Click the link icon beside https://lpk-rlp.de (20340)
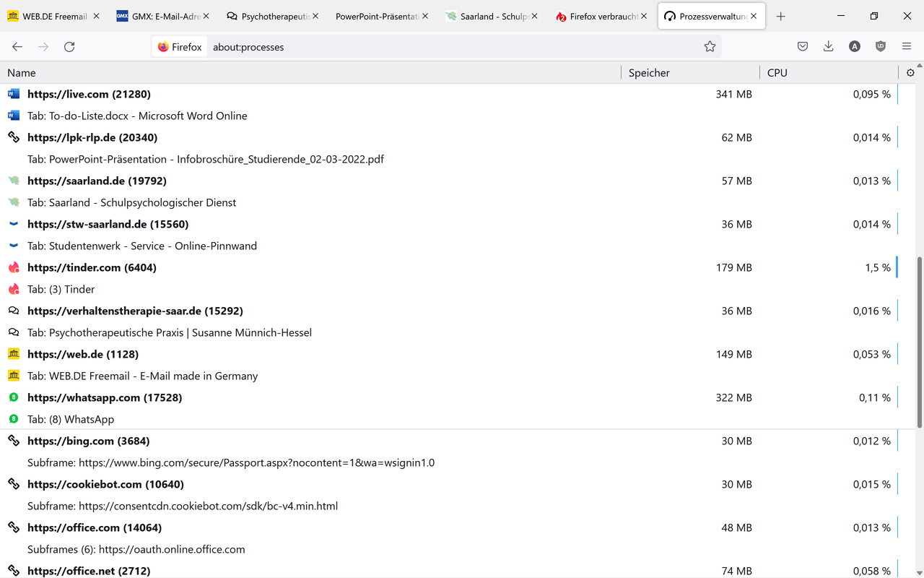This screenshot has width=924, height=578. click(x=14, y=137)
